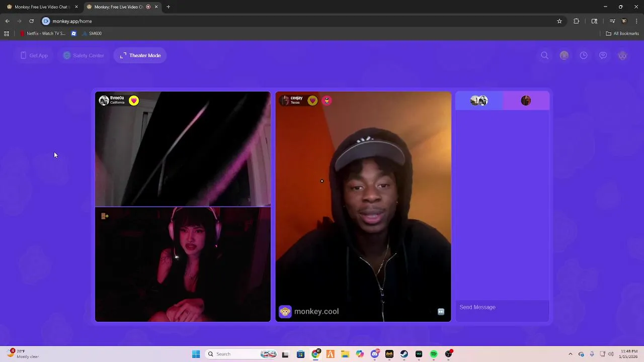Open Spotify from the taskbar
This screenshot has height=362, width=644.
pyautogui.click(x=434, y=354)
